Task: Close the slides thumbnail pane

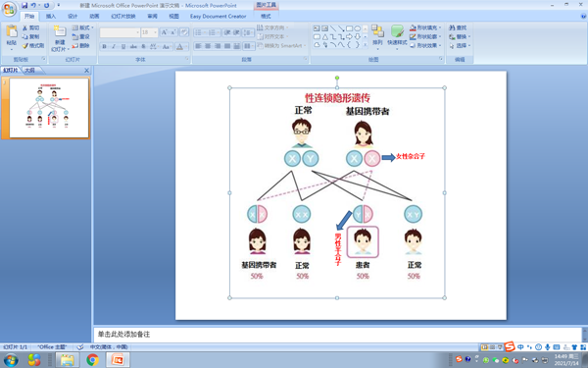Action: coord(86,71)
